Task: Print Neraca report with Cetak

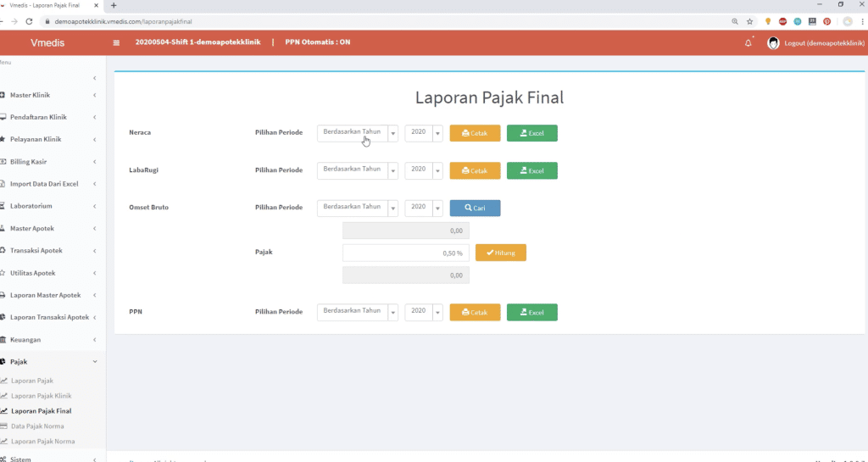Action: point(475,133)
